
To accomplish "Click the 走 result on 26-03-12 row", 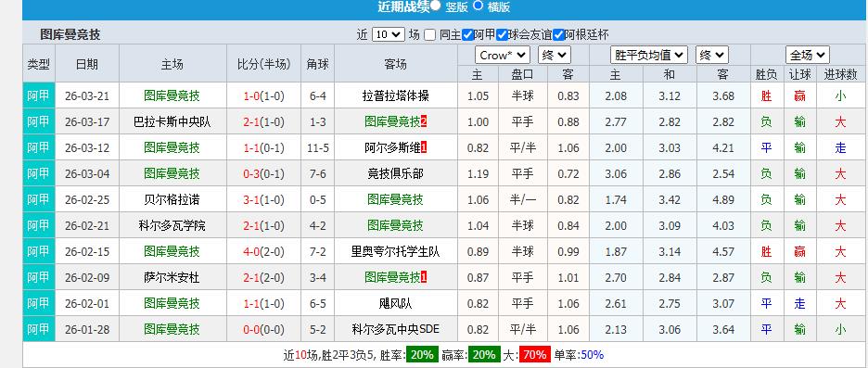I will tap(840, 147).
